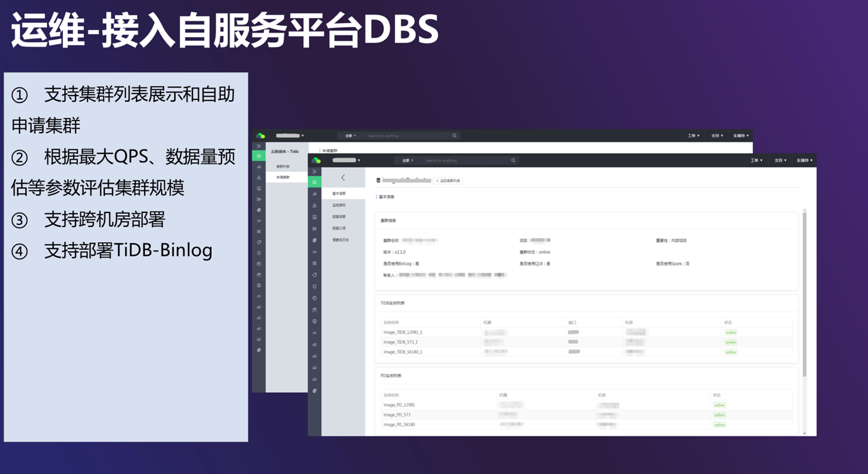The height and width of the screenshot is (474, 868).
Task: Click instance name image_PD_573
Action: pos(397,415)
